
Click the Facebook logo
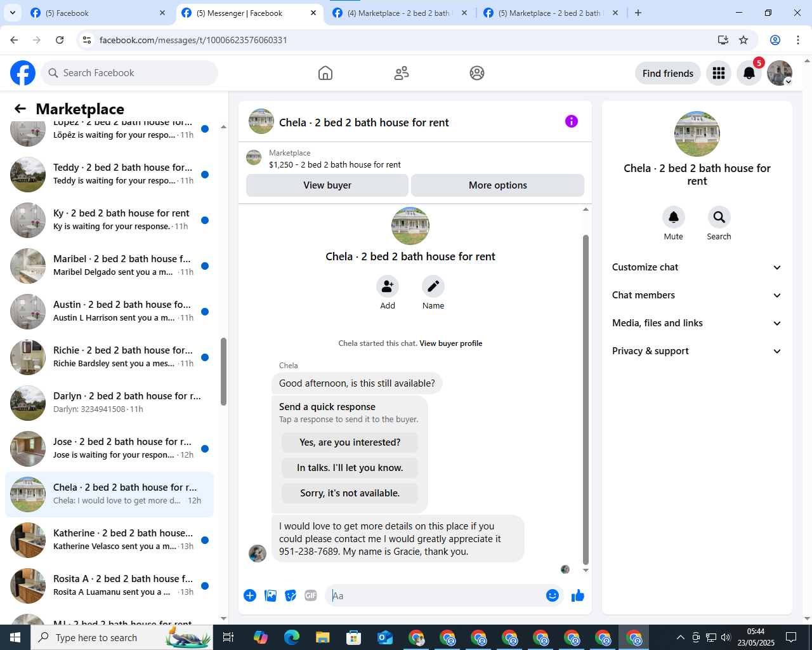pos(23,73)
